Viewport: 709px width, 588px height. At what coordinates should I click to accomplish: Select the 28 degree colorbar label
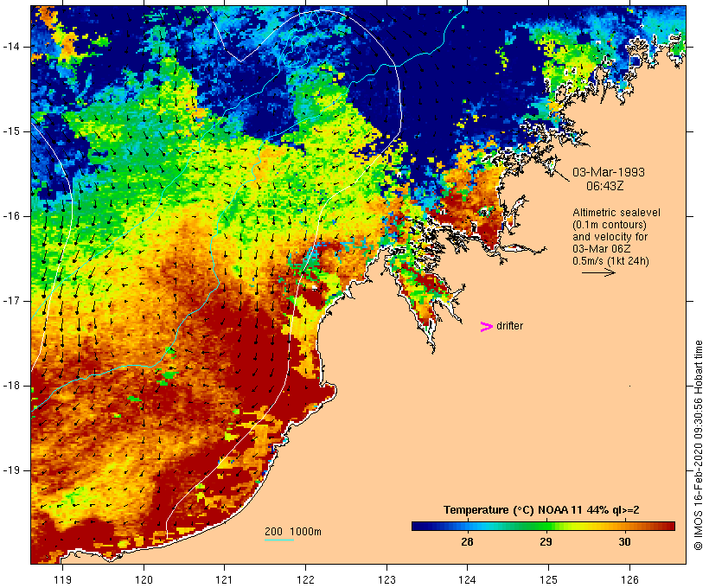[467, 542]
